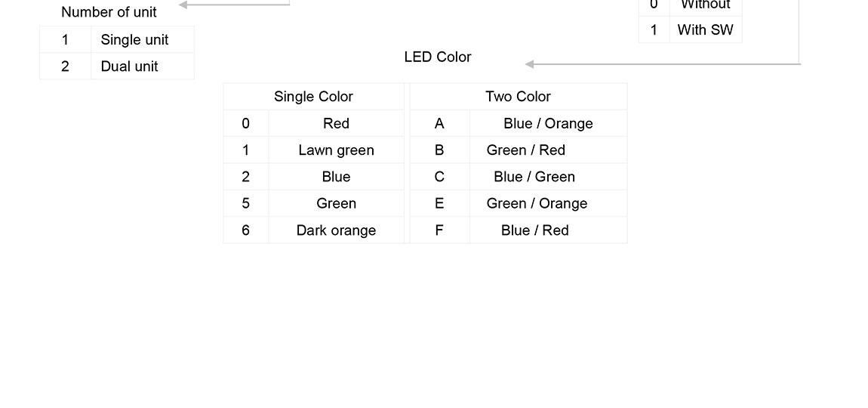Click code letter "A" in Two Color table
868x408 pixels.
click(x=439, y=123)
